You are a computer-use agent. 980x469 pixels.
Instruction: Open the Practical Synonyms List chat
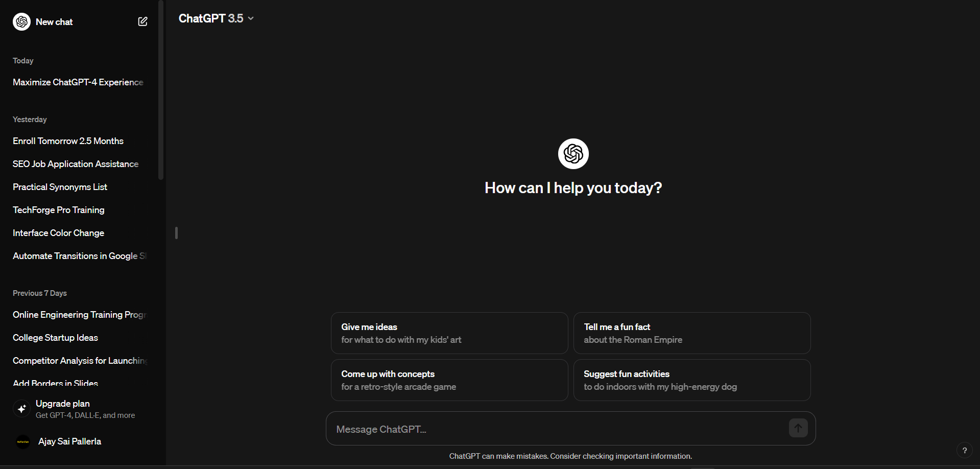tap(60, 187)
